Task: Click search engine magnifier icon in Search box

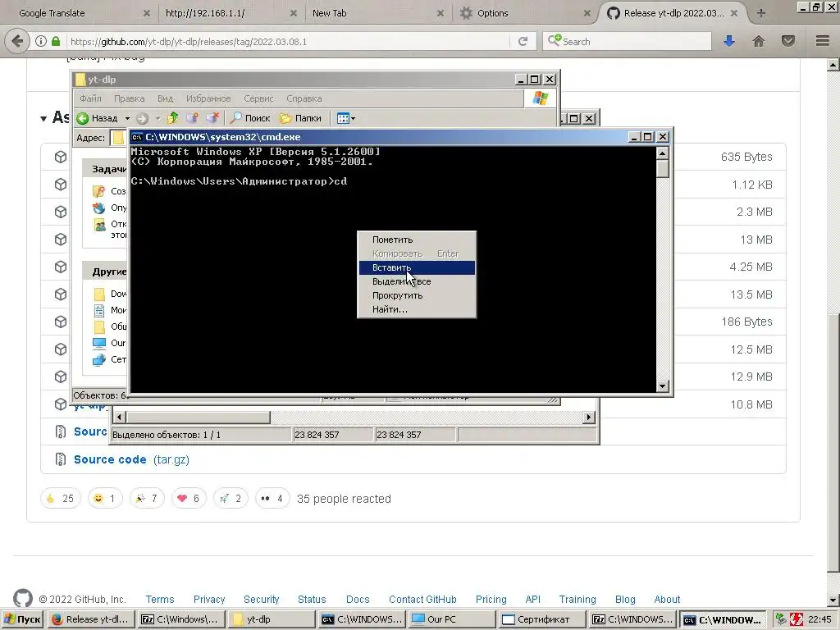Action: point(555,41)
